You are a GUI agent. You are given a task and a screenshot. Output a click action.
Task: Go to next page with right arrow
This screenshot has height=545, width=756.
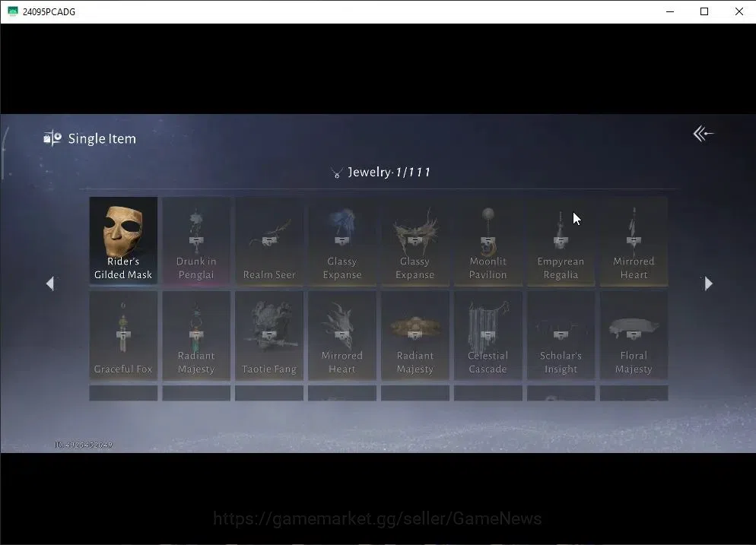(708, 284)
